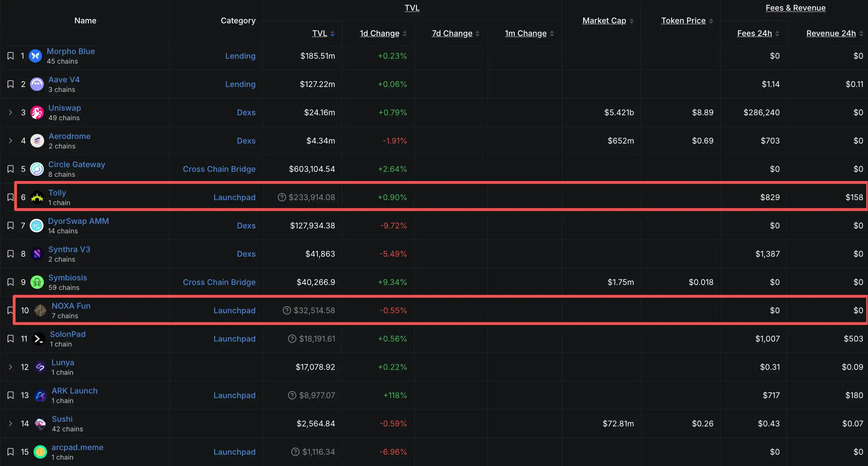Sort by the 1m Change column
Screen dimensions: 868x466
click(529, 34)
